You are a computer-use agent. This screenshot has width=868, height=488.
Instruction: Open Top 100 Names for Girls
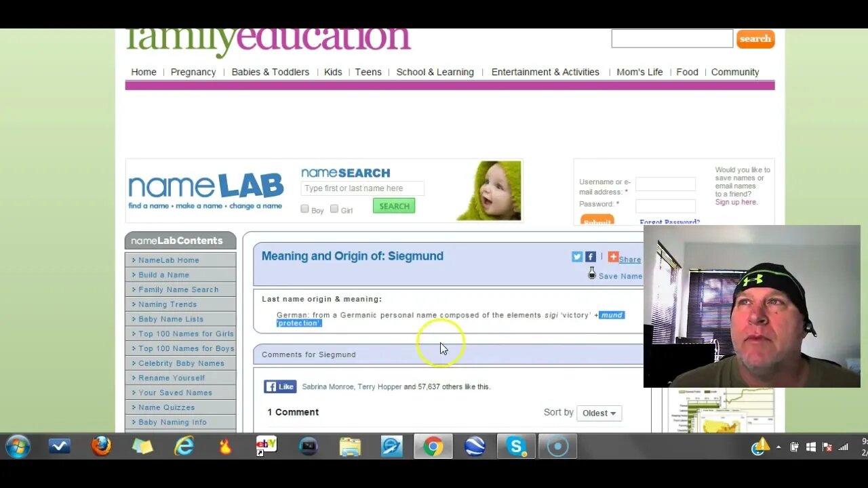point(186,333)
